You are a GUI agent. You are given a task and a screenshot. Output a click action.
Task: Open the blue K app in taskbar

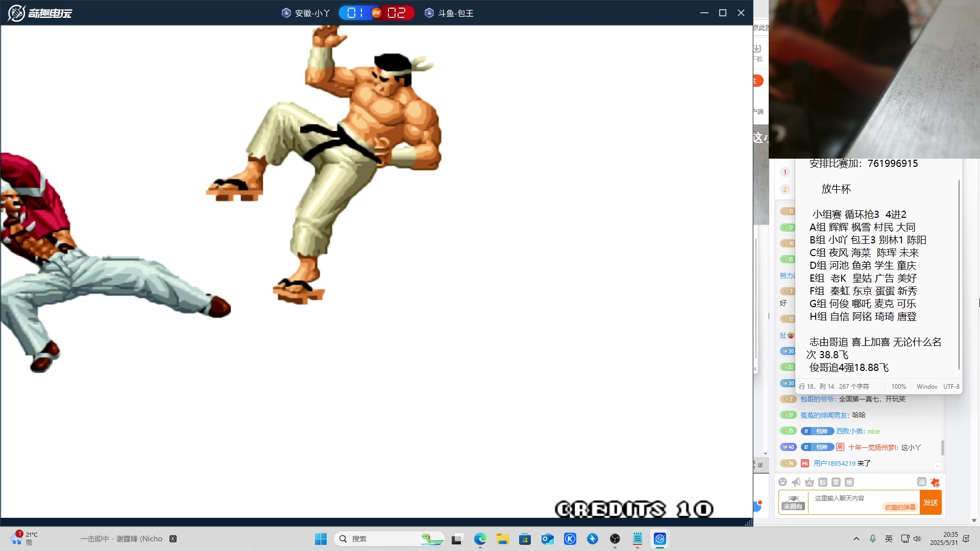coord(570,539)
